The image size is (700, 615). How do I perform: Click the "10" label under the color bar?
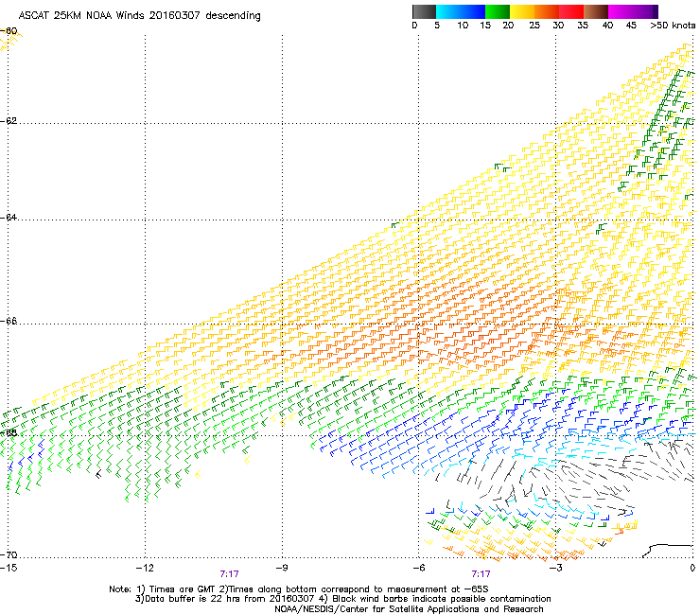(463, 25)
